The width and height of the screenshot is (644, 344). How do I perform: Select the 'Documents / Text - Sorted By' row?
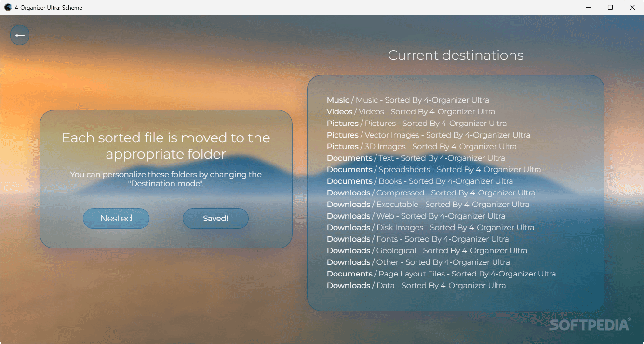point(416,158)
